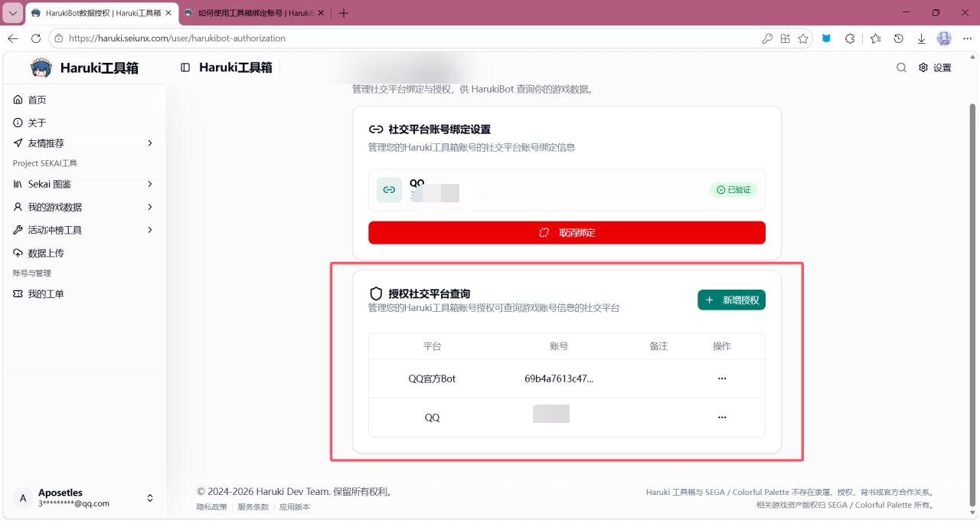The image size is (980, 521).
Task: Close the HarukiBot数据授权 tab
Action: 168,13
